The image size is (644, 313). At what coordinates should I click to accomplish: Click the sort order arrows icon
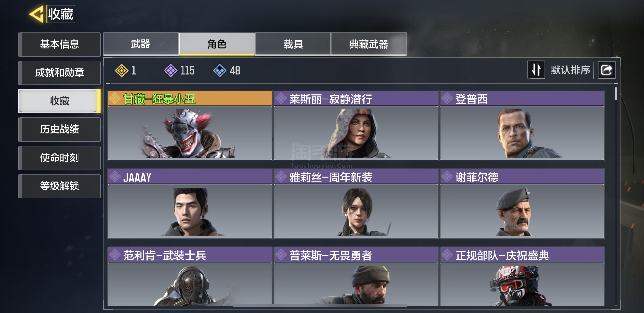coord(536,70)
